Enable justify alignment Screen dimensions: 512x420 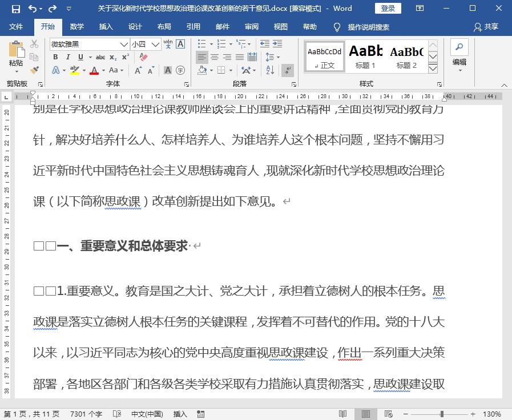[x=240, y=57]
